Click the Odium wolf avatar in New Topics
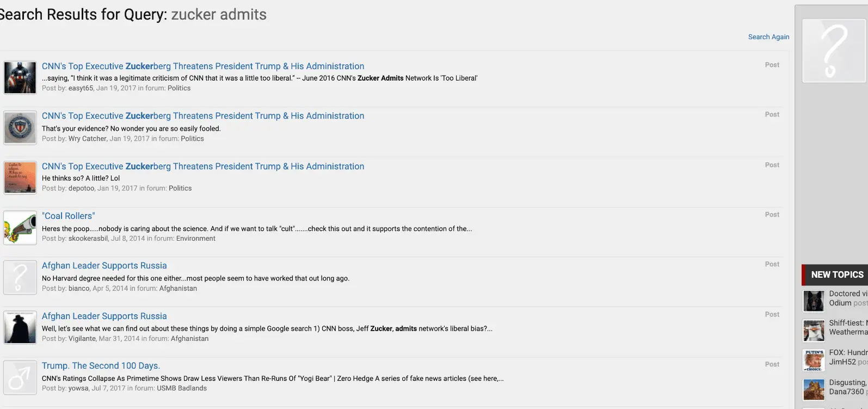The height and width of the screenshot is (409, 868). point(814,301)
